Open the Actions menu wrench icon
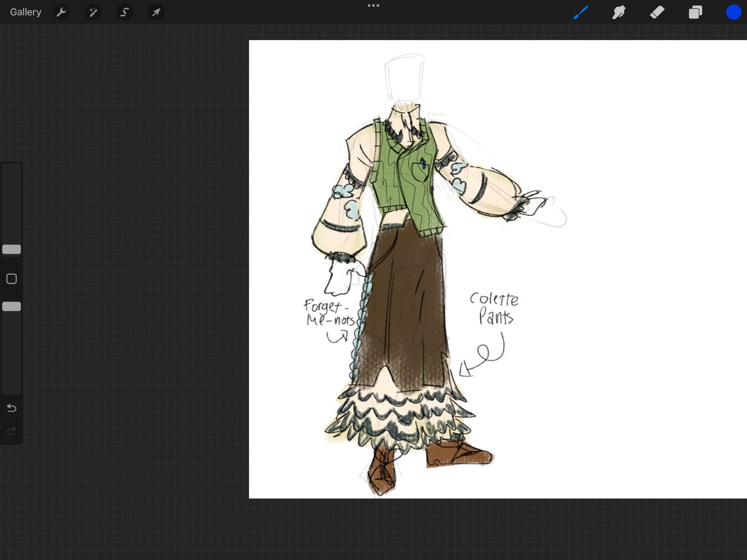The image size is (747, 560). 61,12
